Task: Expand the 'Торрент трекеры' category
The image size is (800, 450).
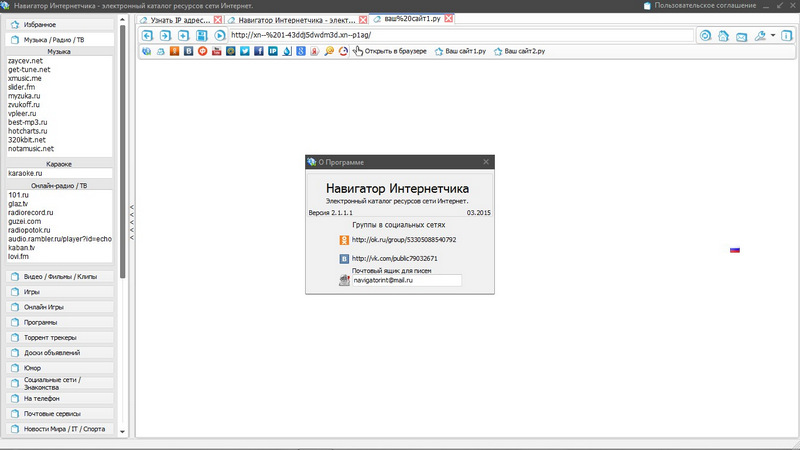Action: click(60, 338)
